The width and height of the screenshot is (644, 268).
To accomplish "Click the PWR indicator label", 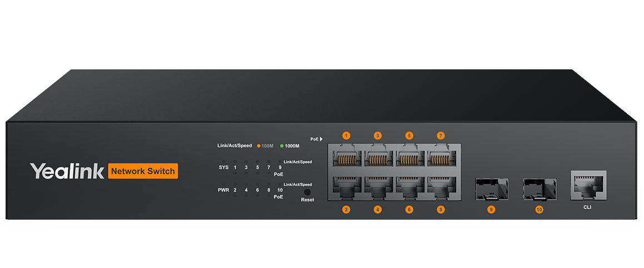I will (223, 190).
